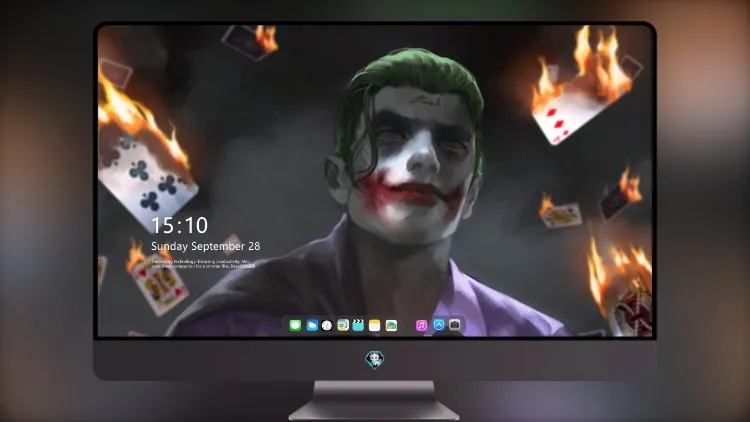Open the Weather app in dock

[312, 325]
